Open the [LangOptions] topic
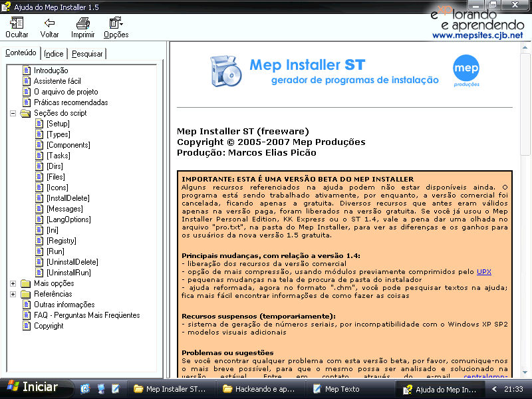Viewport: 532px width, 399px height. pyautogui.click(x=69, y=219)
